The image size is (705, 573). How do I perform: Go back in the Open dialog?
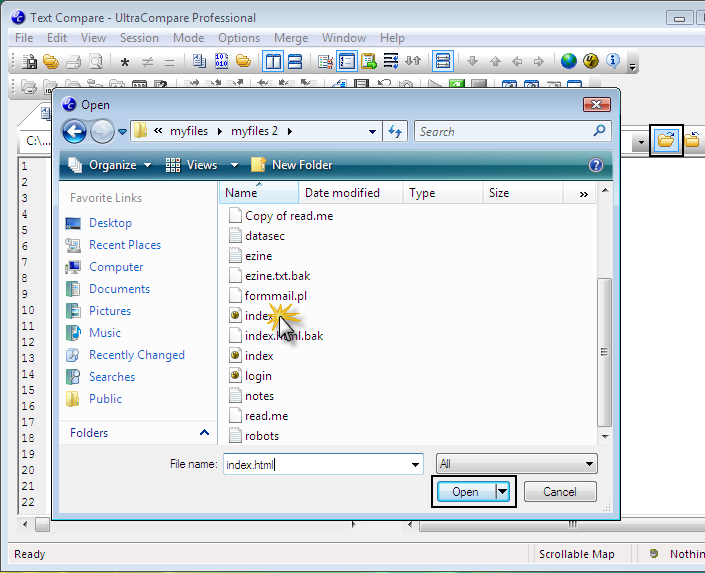click(74, 132)
